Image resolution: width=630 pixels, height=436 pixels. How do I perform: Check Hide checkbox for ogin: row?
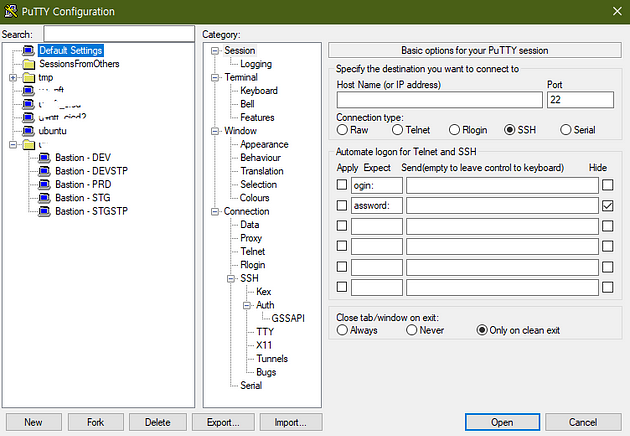(x=608, y=185)
